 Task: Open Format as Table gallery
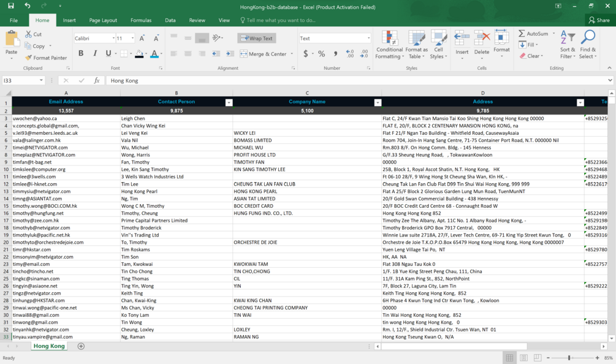coord(416,45)
